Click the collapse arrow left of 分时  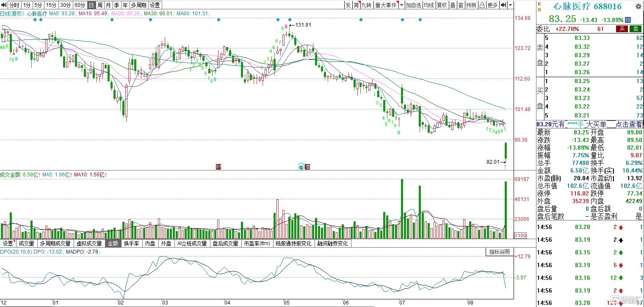pyautogui.click(x=4, y=5)
